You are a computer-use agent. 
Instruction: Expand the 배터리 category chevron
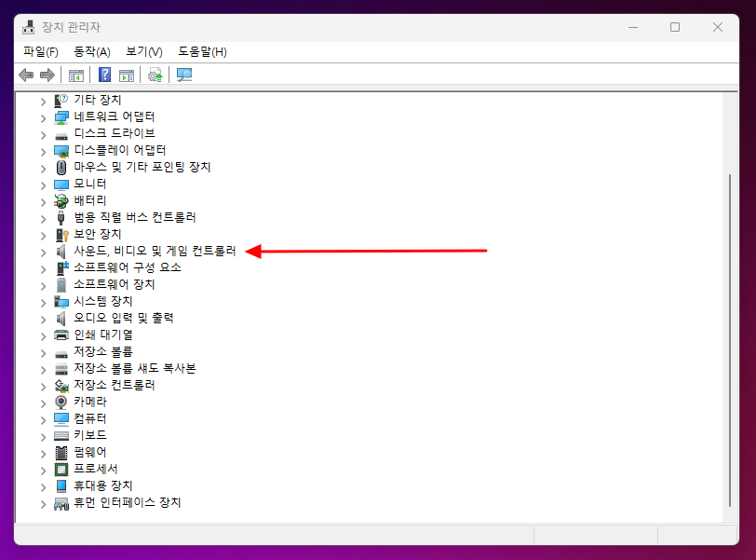(44, 202)
